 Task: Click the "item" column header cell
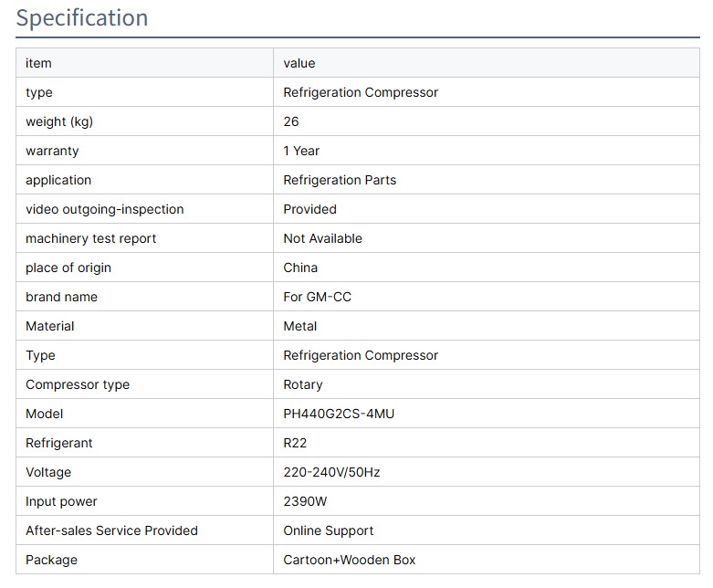[x=38, y=63]
